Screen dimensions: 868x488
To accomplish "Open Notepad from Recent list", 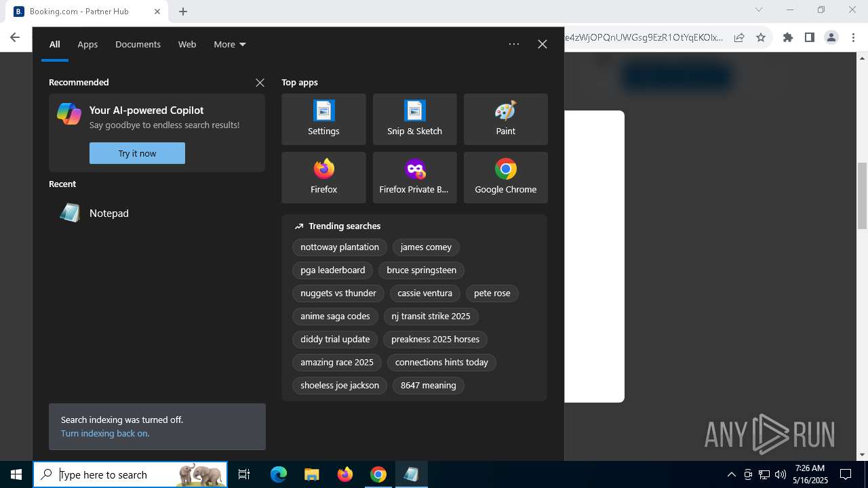I will pos(157,213).
